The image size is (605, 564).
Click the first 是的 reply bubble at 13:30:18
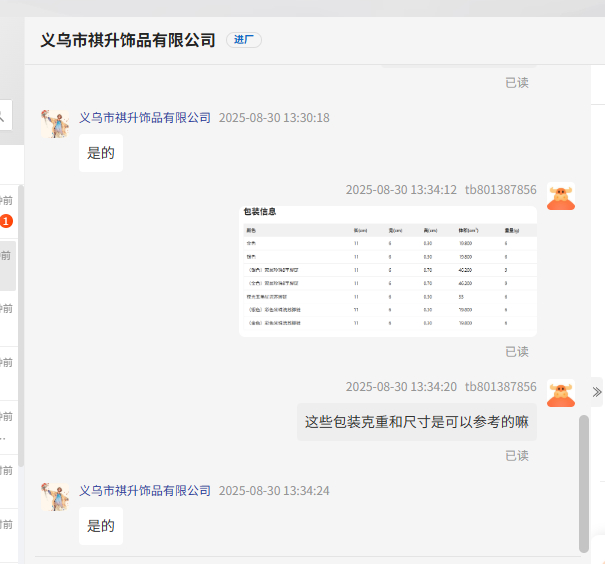point(101,153)
